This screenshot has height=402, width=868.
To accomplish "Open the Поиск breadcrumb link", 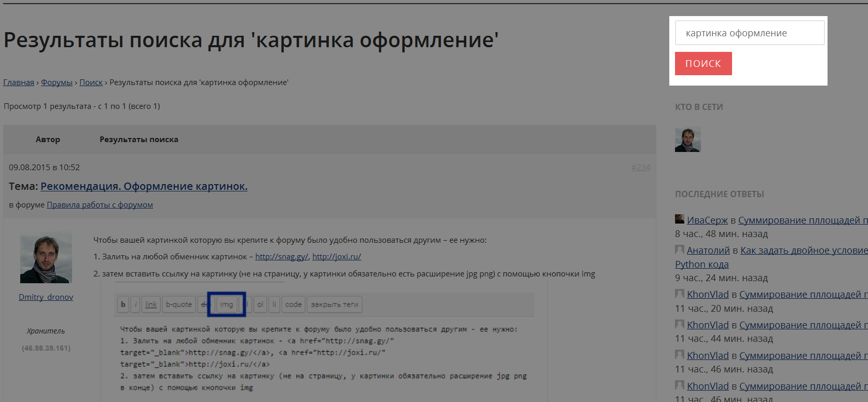I will [91, 82].
